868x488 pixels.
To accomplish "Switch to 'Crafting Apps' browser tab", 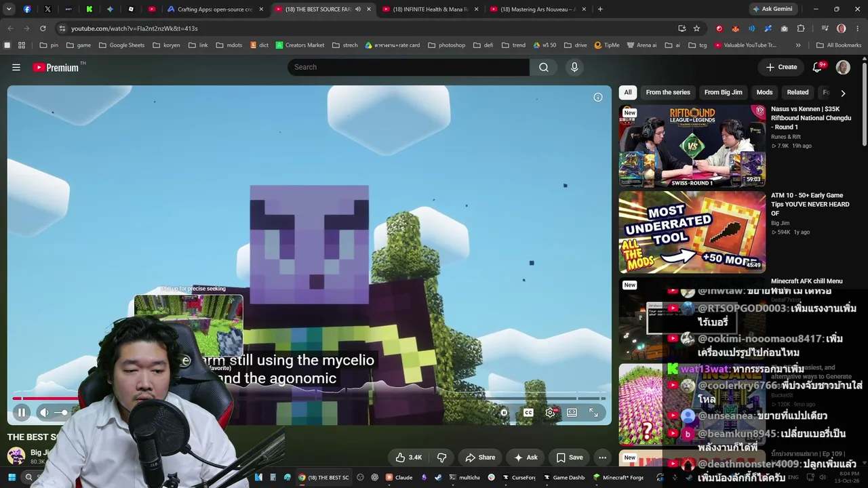I will pos(216,9).
